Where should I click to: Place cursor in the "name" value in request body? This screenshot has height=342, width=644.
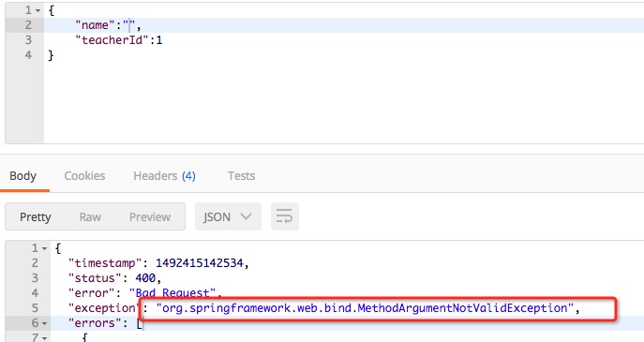129,25
